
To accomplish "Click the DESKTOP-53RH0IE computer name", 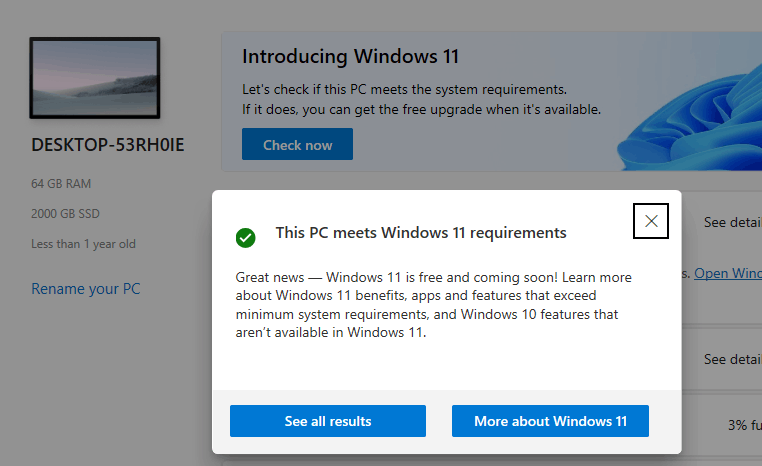I will 107,145.
